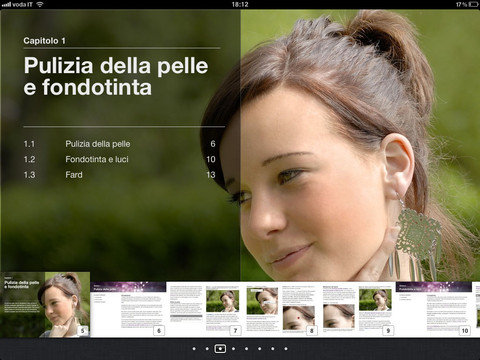Tap the Capitolo 1 label
Viewport: 480px width, 360px height.
[44, 41]
